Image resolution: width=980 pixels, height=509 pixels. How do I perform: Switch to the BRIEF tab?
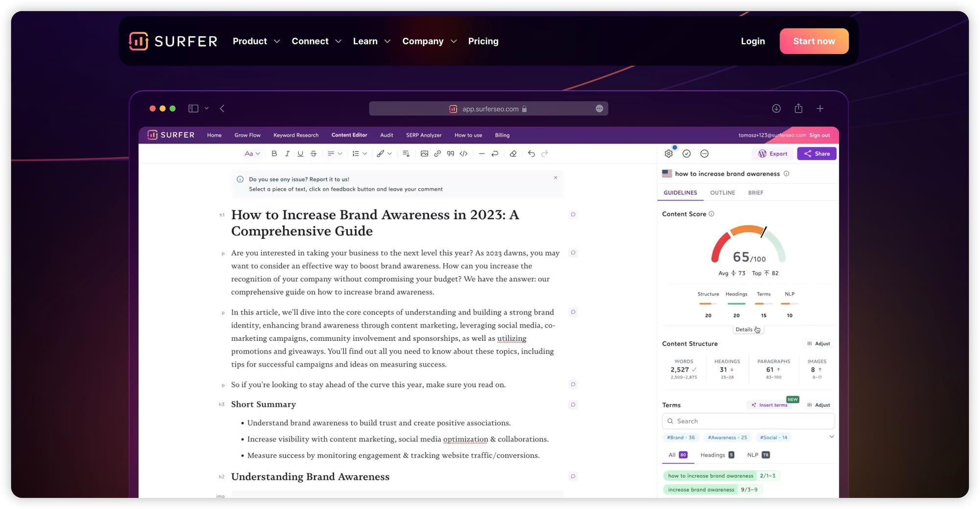pos(756,193)
